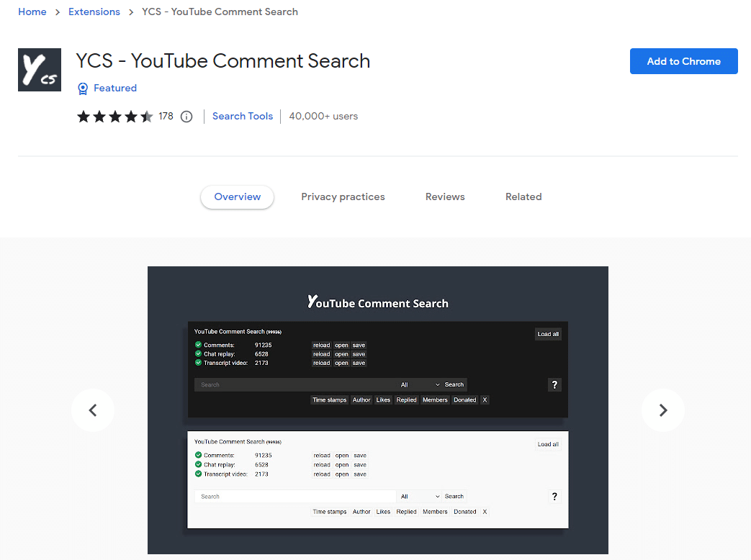The image size is (751, 560).
Task: Click the 178 ratings count
Action: point(166,117)
